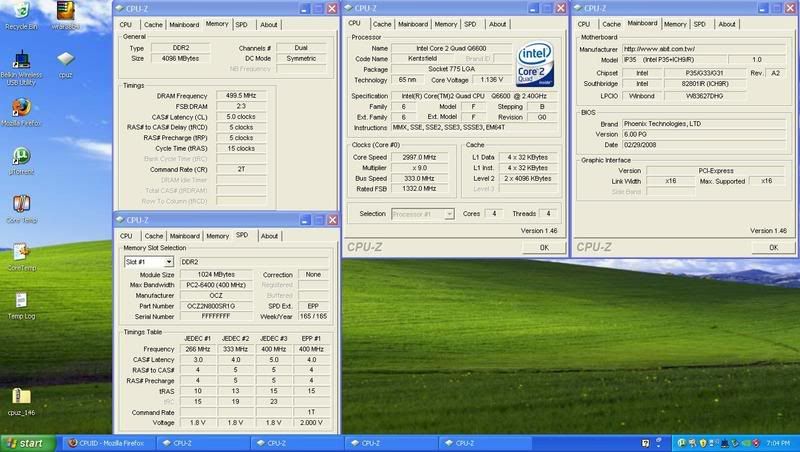This screenshot has height=452, width=800.
Task: Open SPD tab in Memory window
Action: (x=242, y=24)
